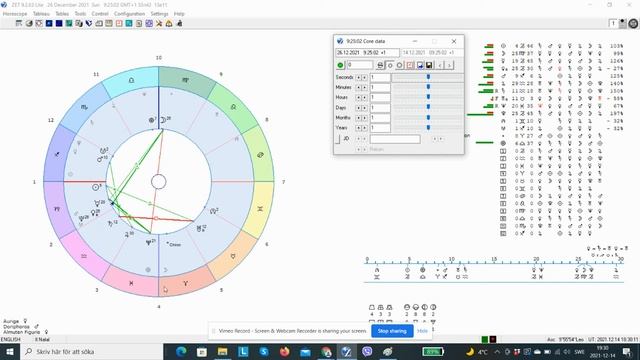Click the left chevron button in Core data
Viewport: 640px width, 360px height.
coord(440,65)
